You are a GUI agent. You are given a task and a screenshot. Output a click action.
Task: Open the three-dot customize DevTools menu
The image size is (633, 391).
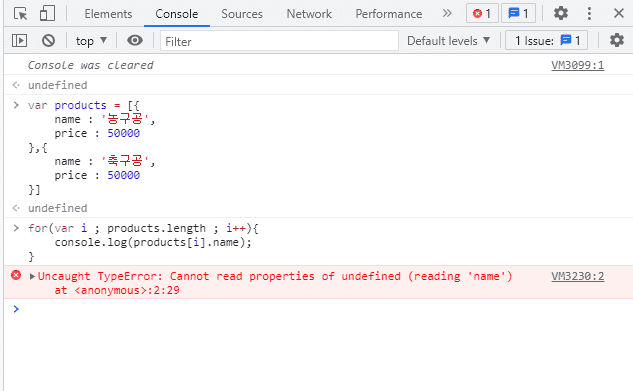pyautogui.click(x=589, y=13)
